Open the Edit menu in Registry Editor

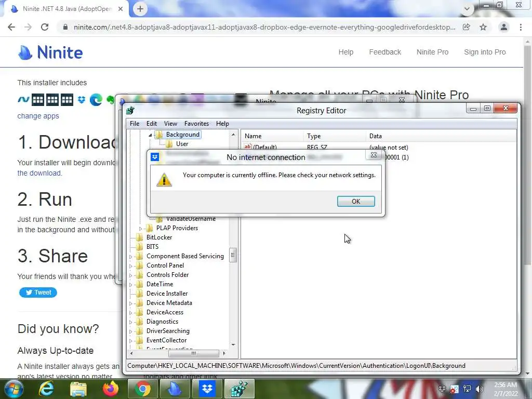point(152,124)
